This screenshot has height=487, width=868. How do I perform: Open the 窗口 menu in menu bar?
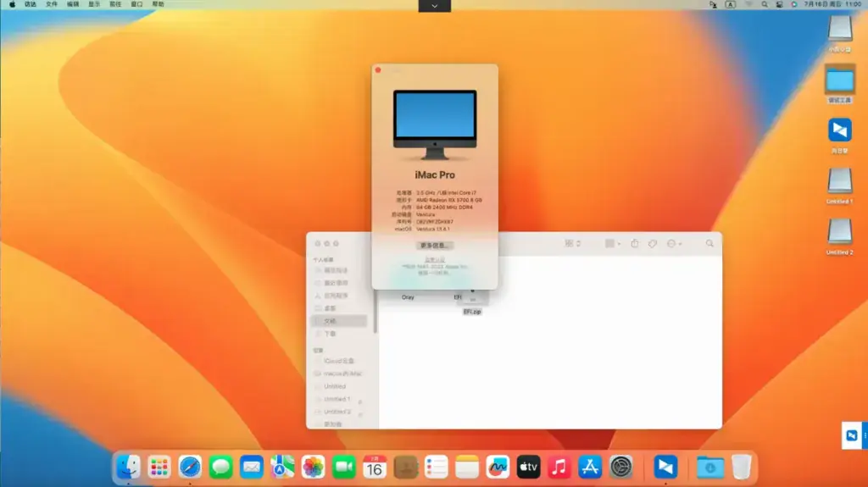(136, 4)
